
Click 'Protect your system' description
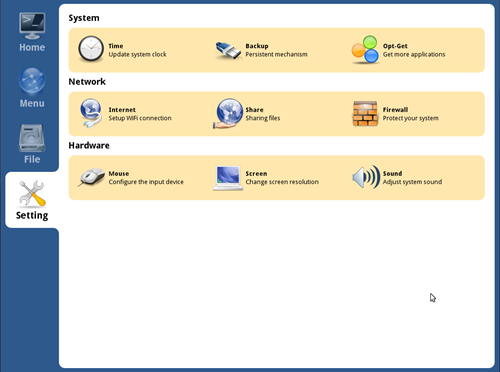[410, 118]
